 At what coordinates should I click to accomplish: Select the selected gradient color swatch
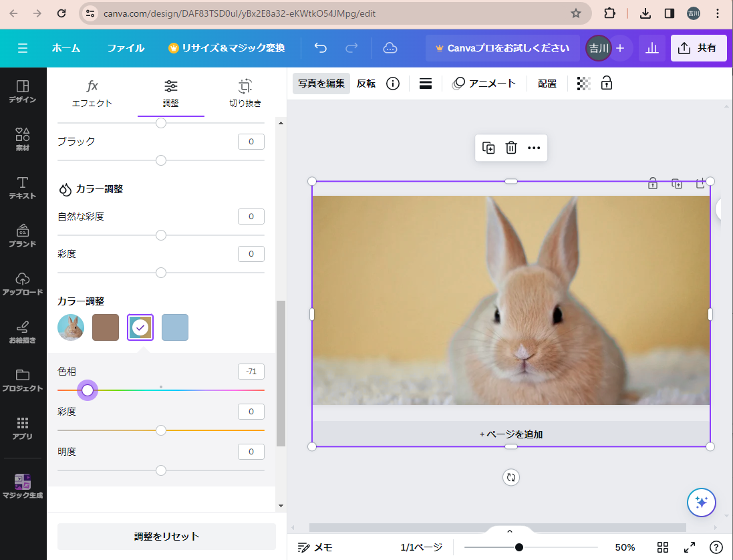pyautogui.click(x=140, y=327)
